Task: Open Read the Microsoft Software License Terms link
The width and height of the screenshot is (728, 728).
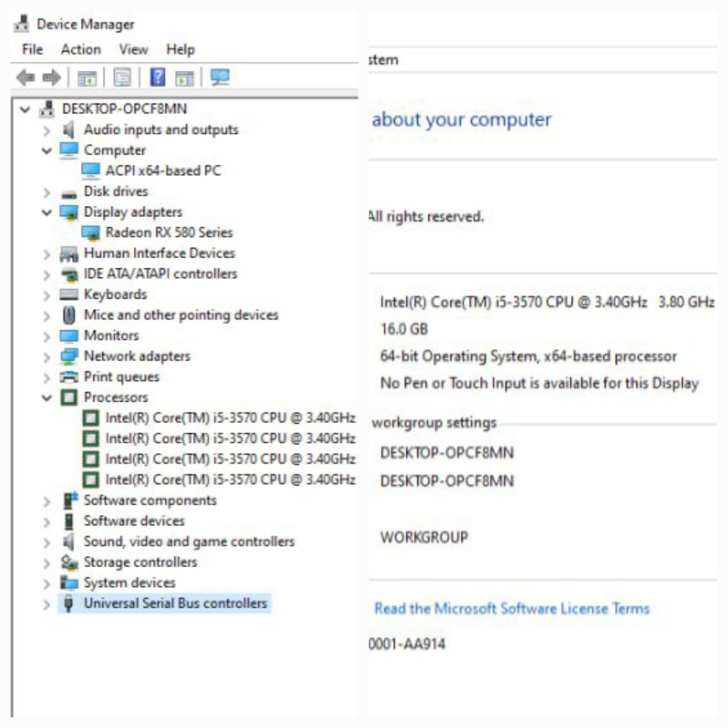Action: click(512, 608)
